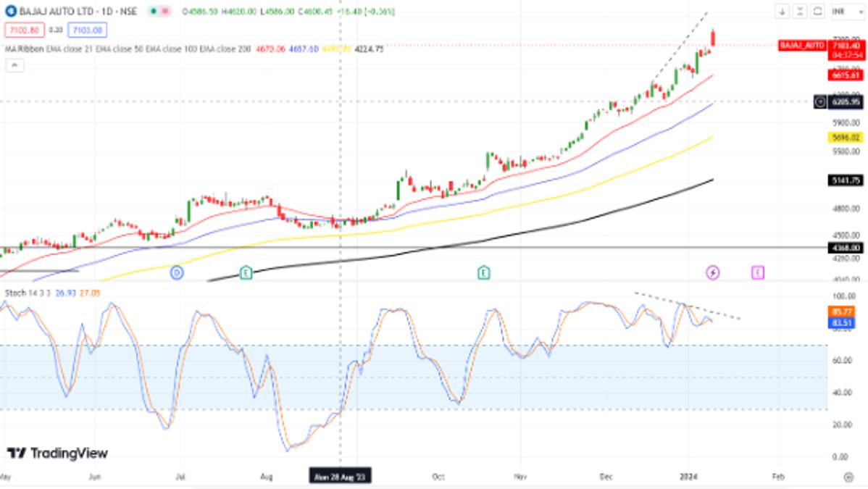Click the green earnings E marker near October
This screenshot has height=489, width=868.
484,272
